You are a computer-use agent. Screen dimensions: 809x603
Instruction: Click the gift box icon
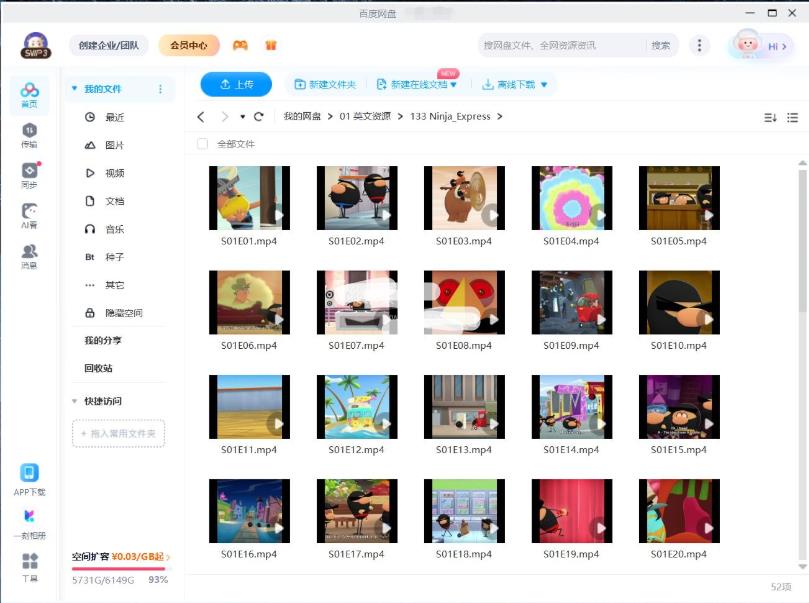click(271, 45)
